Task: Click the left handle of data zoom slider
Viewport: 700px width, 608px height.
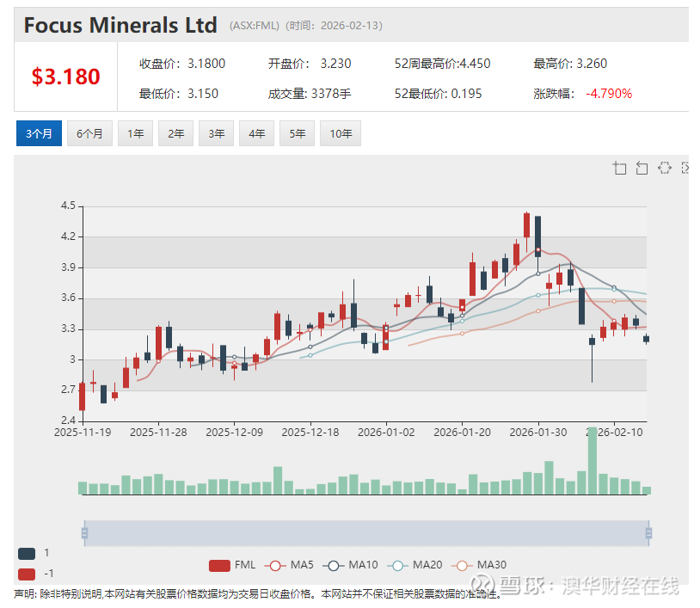Action: (84, 533)
